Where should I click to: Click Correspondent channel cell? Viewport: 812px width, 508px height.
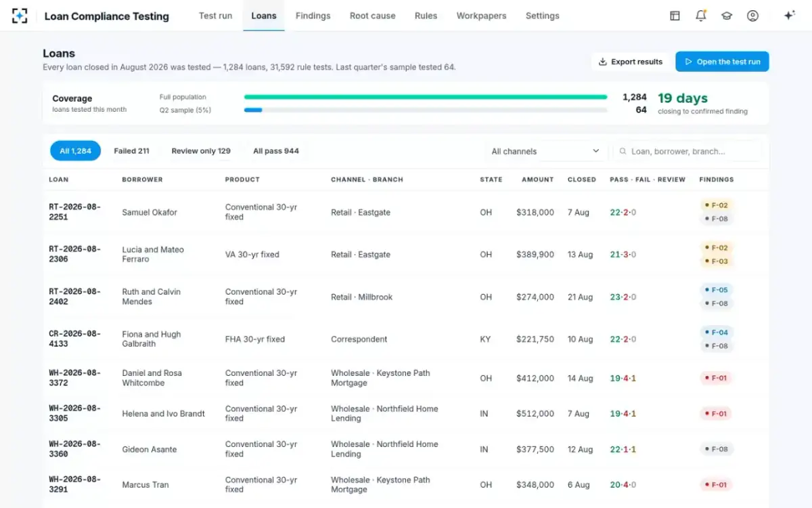tap(359, 339)
